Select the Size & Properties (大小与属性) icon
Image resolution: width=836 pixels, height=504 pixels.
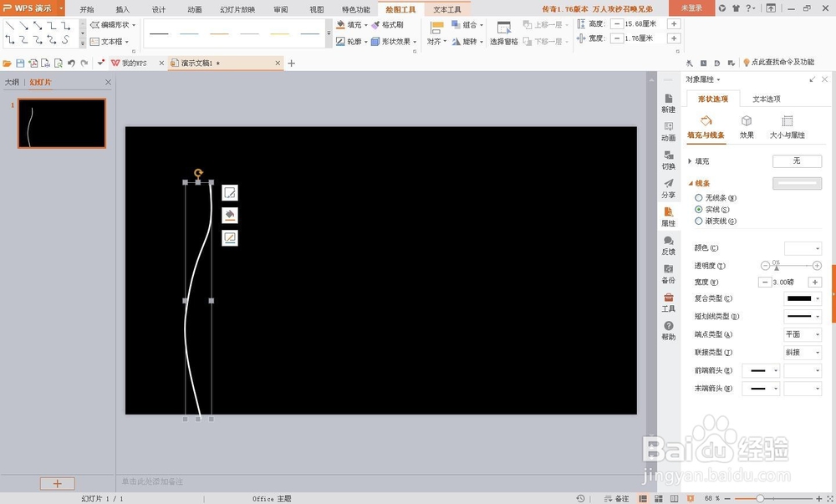(787, 127)
